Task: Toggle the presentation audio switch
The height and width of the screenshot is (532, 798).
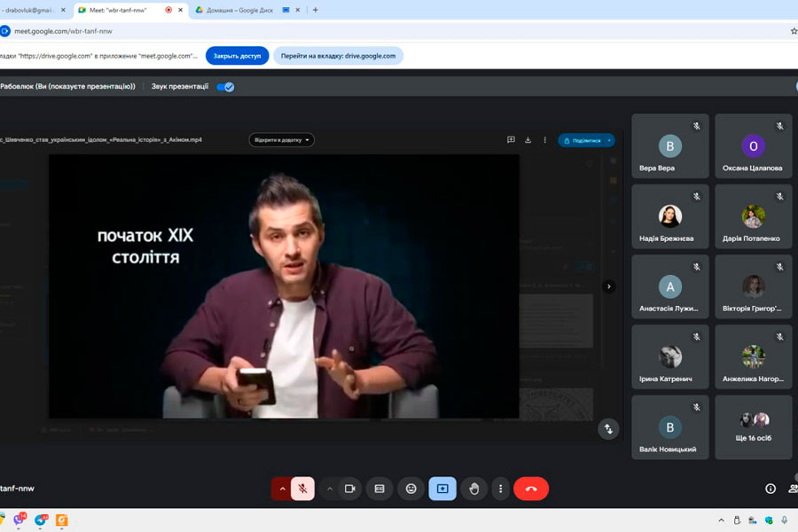Action: (226, 87)
